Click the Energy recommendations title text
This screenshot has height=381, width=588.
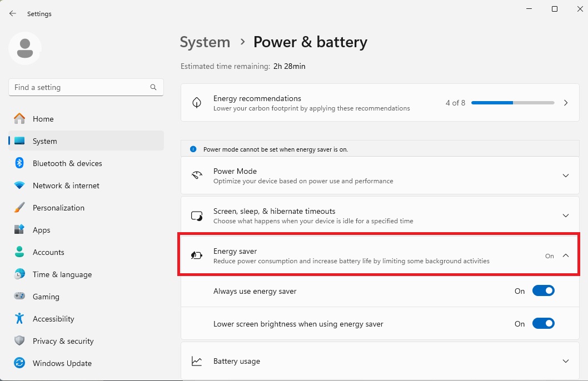257,98
